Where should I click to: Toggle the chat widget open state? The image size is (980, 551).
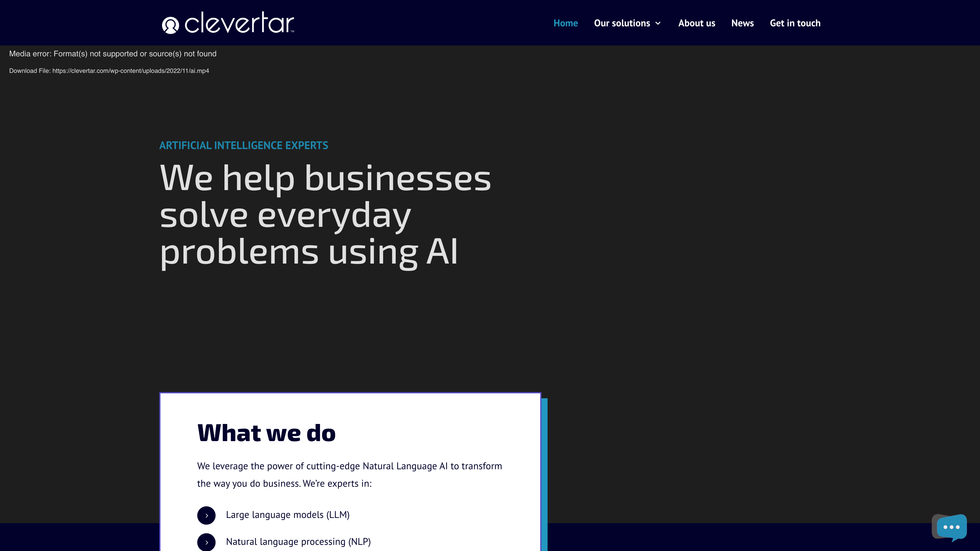951,526
